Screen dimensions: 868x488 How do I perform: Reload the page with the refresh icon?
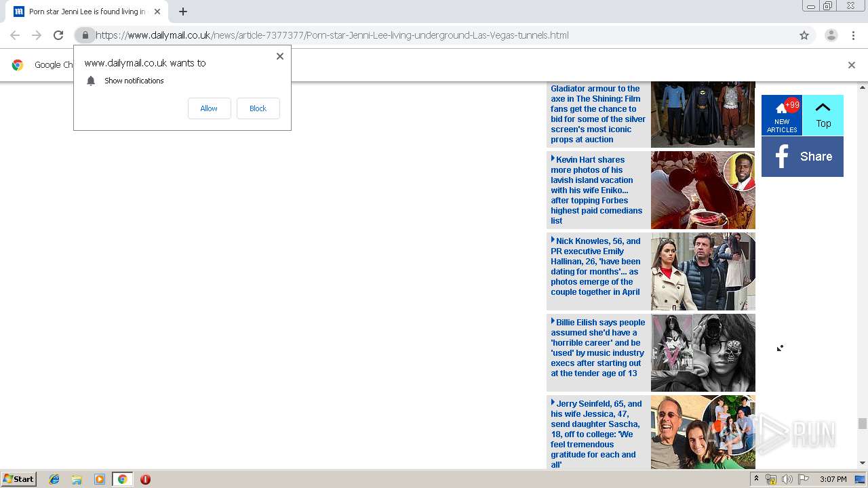click(58, 35)
